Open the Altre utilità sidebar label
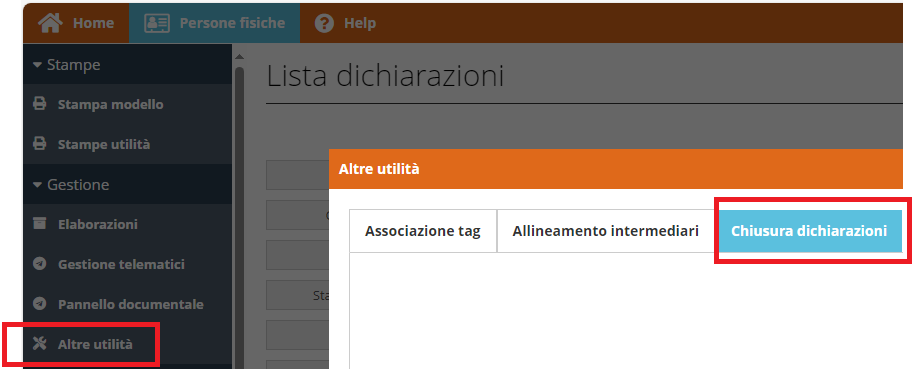This screenshot has width=916, height=369. [95, 344]
